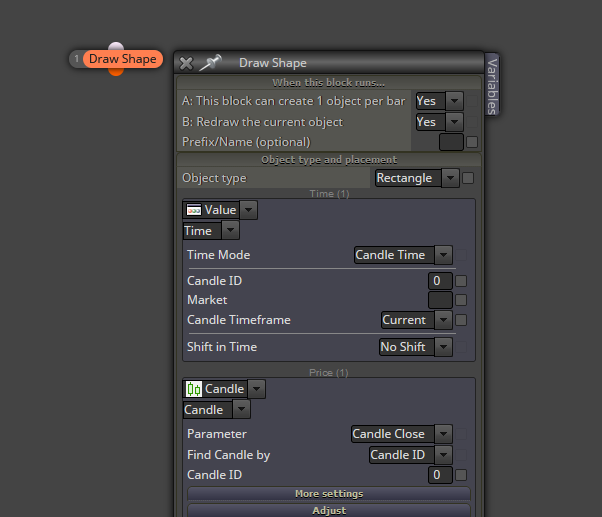The height and width of the screenshot is (517, 602).
Task: Edit the Candle ID field under Time
Action: click(440, 281)
